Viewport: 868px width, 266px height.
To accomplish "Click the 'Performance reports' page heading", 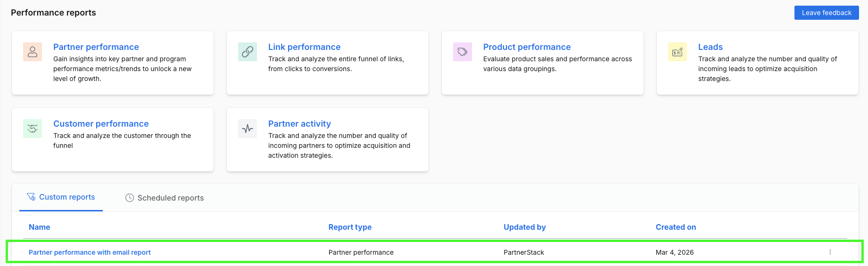I will point(53,13).
